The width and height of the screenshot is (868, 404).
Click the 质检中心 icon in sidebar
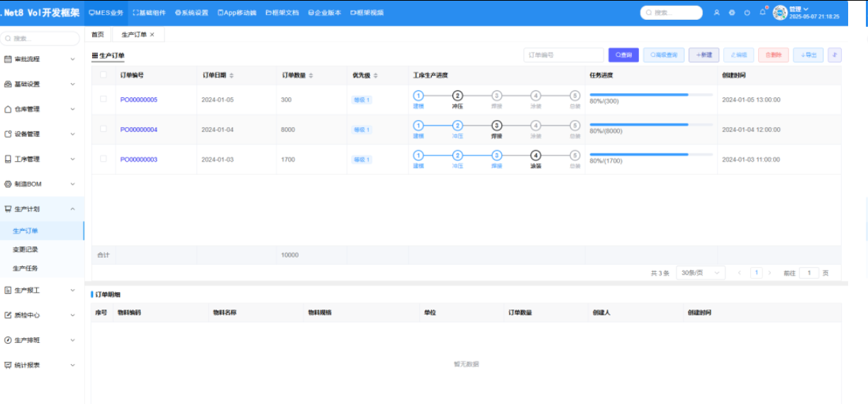click(8, 315)
